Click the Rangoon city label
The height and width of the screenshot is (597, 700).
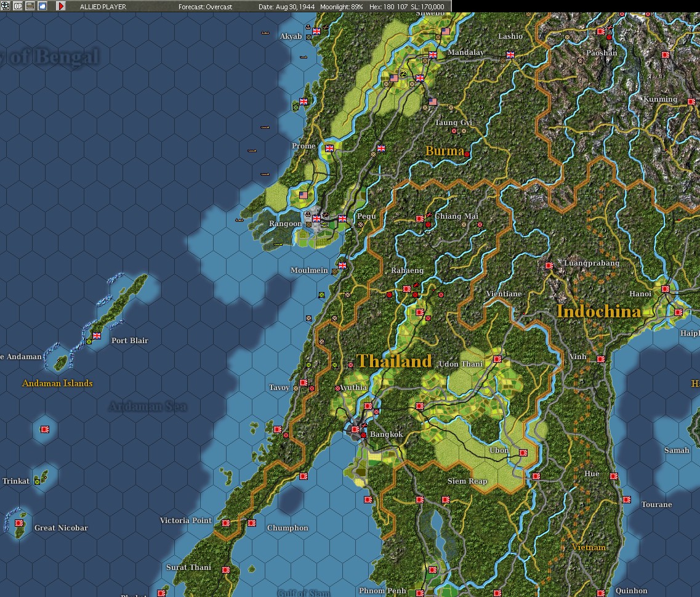tap(285, 224)
